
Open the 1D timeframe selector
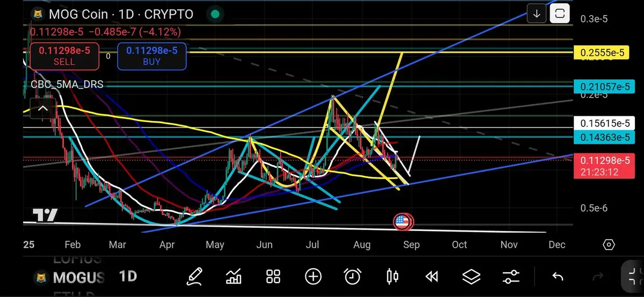[x=128, y=277]
